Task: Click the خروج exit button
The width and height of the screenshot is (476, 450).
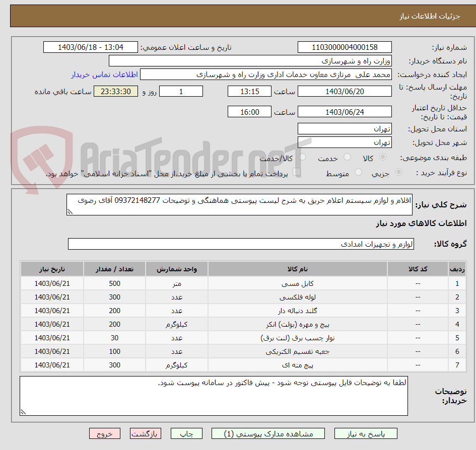Action: click(x=105, y=433)
